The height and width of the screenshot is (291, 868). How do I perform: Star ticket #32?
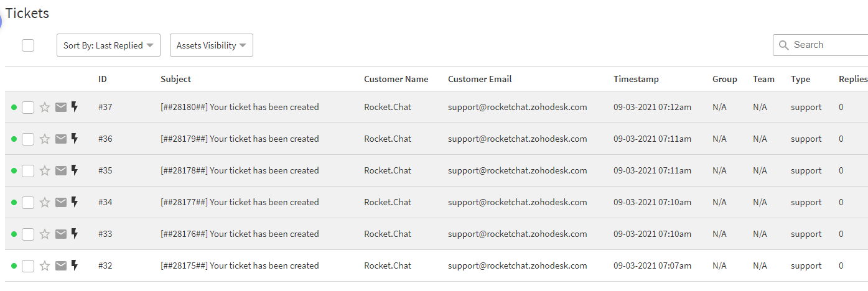(45, 266)
